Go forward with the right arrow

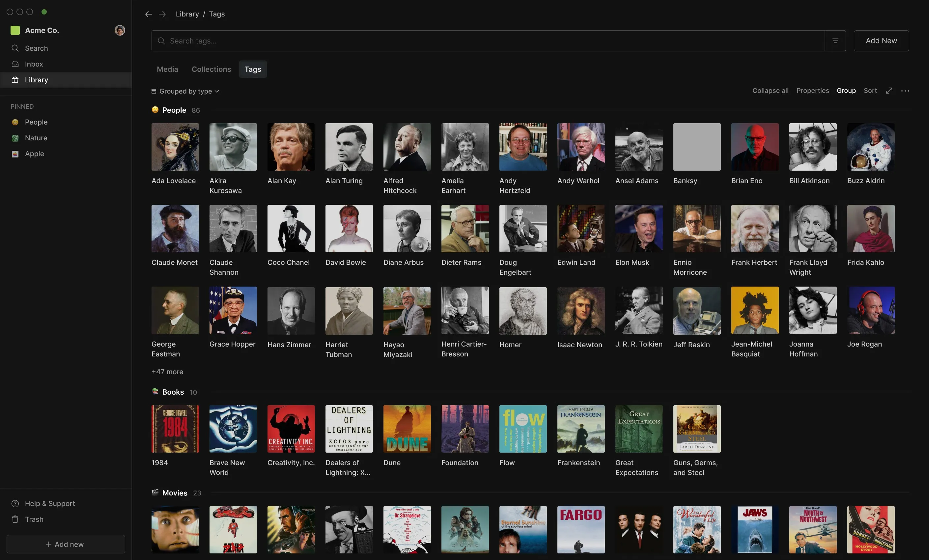[162, 14]
